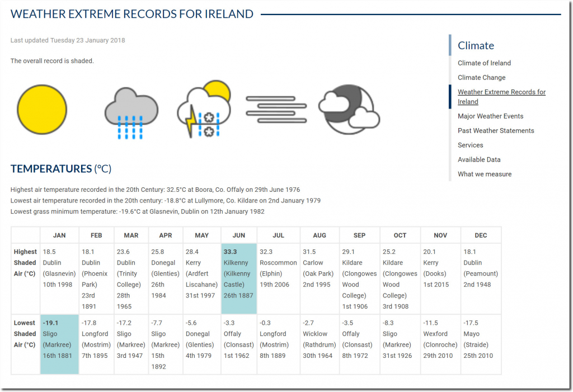Screen dimensions: 573x392
Task: Click the 20.1 Kerry Dooks cell
Action: pyautogui.click(x=440, y=278)
